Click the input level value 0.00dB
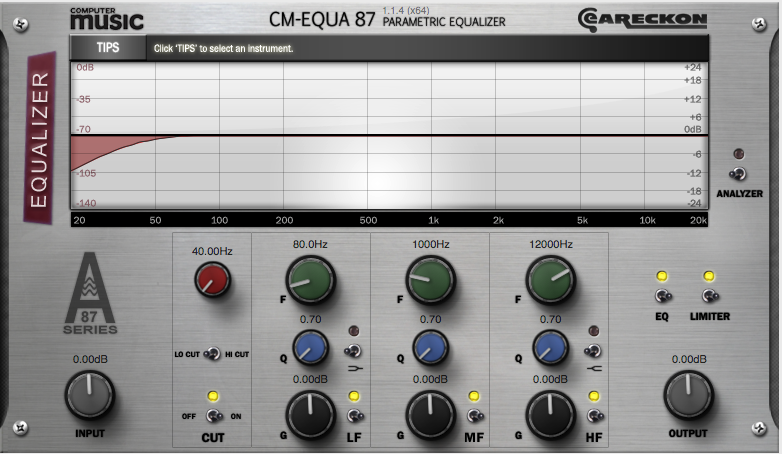This screenshot has width=782, height=454. point(90,359)
